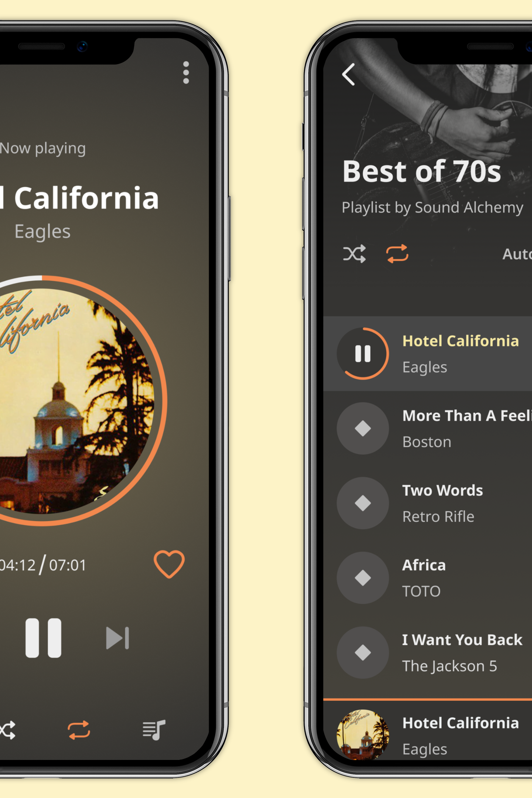Enable shuffle for Best of 70s playlist
This screenshot has width=532, height=798.
pos(354,254)
